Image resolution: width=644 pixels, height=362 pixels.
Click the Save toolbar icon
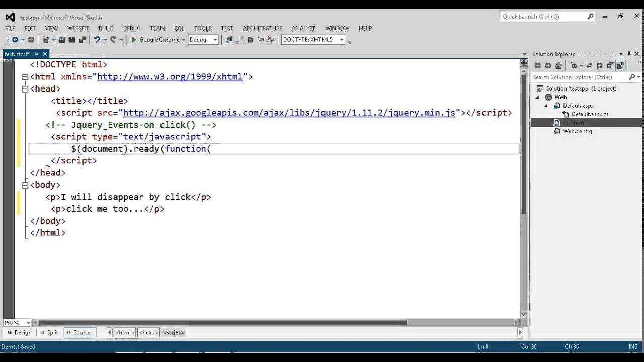tap(72, 40)
